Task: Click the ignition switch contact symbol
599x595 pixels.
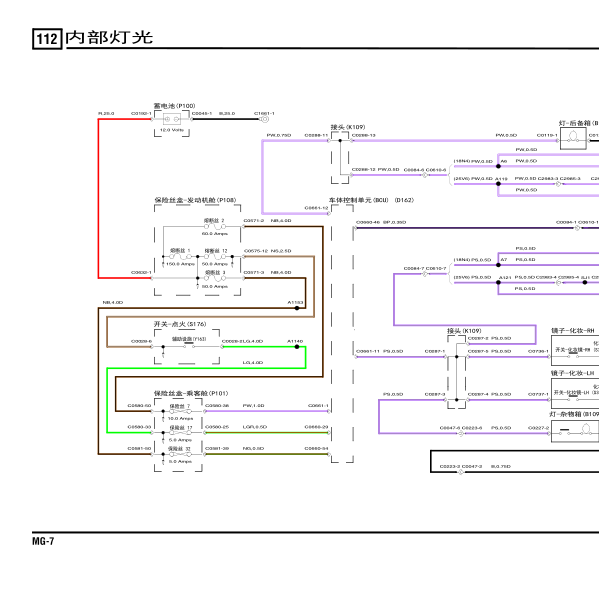Action: (x=189, y=346)
